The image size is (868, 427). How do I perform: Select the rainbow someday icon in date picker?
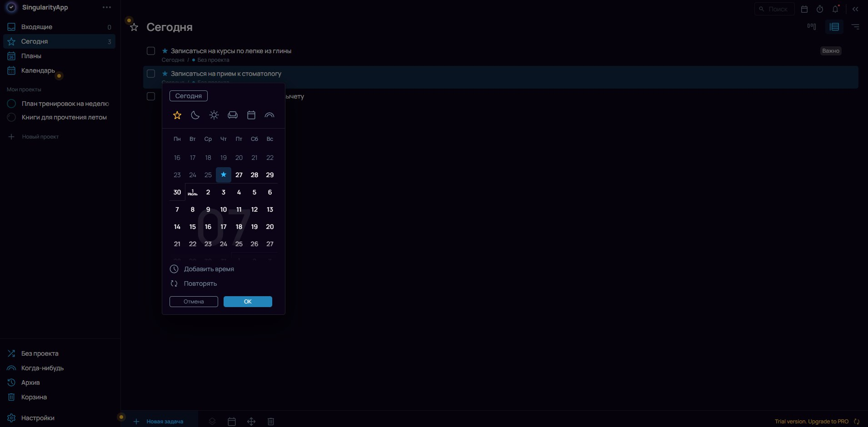coord(269,115)
